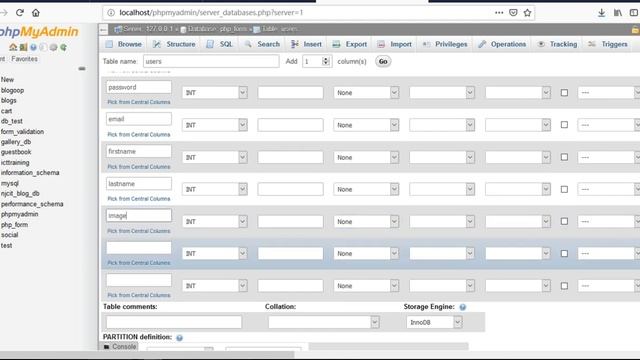Click the Table name field containing users
Viewport: 640px width, 360px height.
tap(211, 61)
